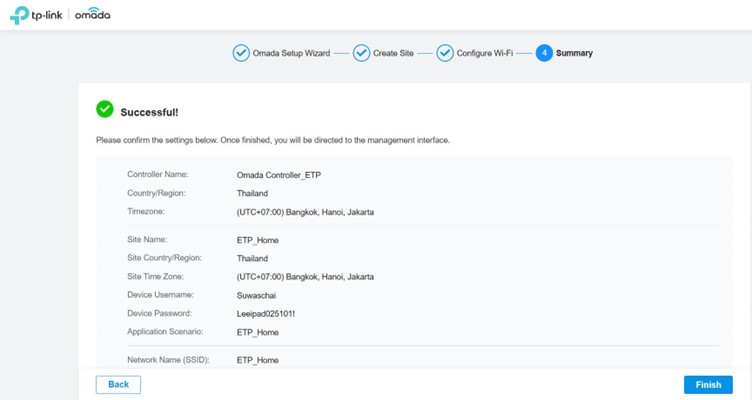The width and height of the screenshot is (752, 400).
Task: Click the Configure Wi-Fi step checkmark icon
Action: [445, 53]
